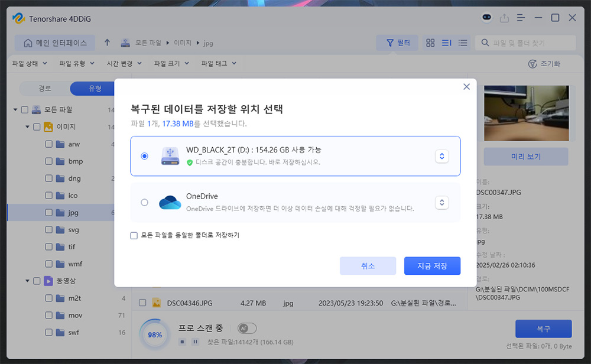Go to 메인 인터페이스 home button
Image resolution: width=591 pixels, height=364 pixels.
pyautogui.click(x=55, y=43)
